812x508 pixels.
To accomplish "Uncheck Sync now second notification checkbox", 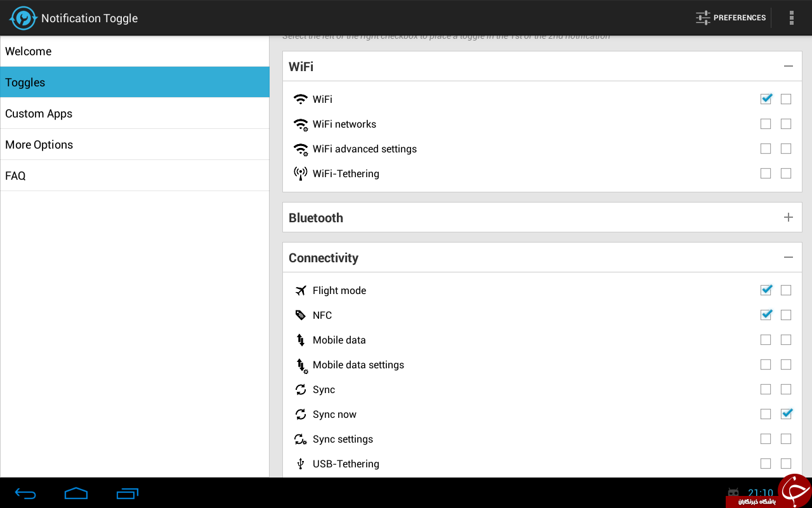I will coord(786,413).
